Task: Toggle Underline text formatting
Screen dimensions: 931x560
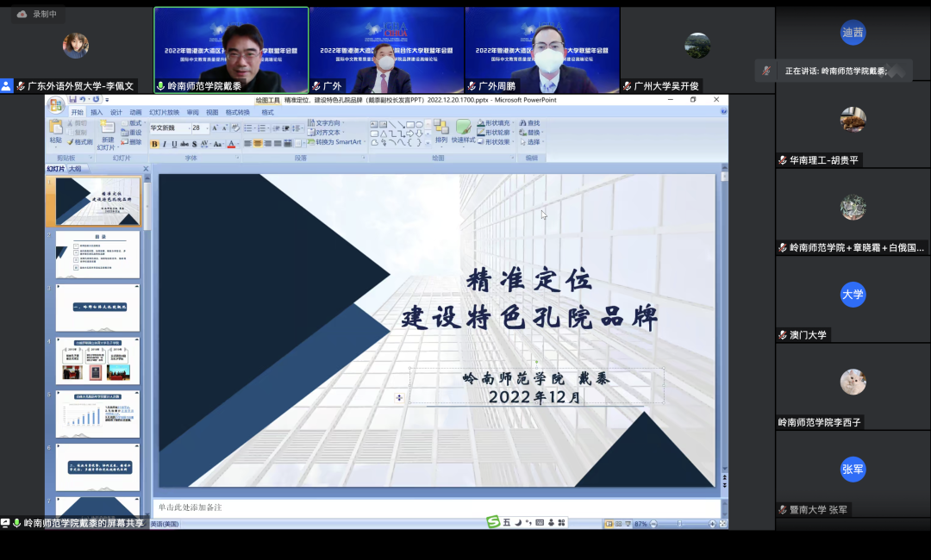Action: click(x=175, y=144)
